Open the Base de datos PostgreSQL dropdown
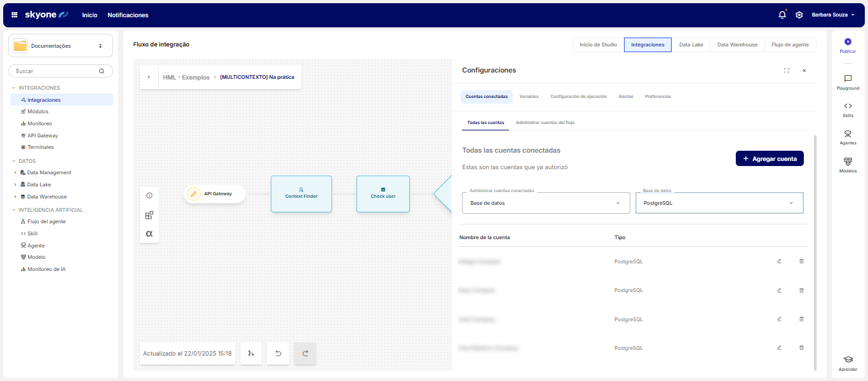 [719, 203]
